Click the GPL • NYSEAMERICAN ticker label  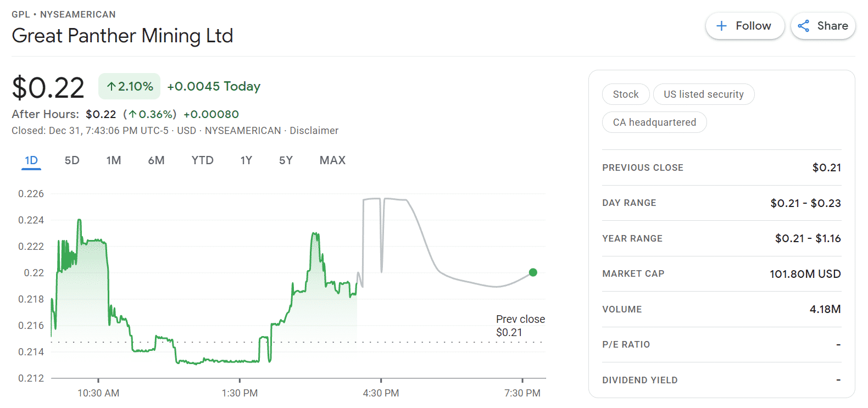(64, 14)
